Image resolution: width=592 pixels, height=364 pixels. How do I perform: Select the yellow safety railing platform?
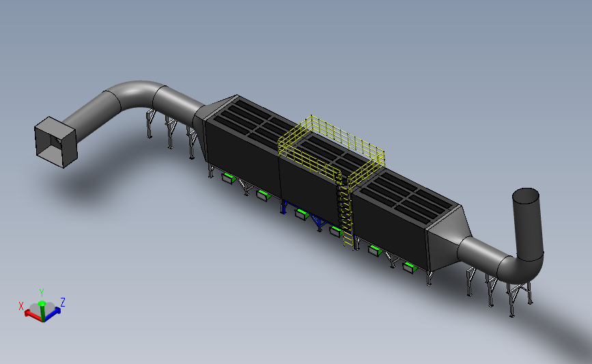coord(331,152)
